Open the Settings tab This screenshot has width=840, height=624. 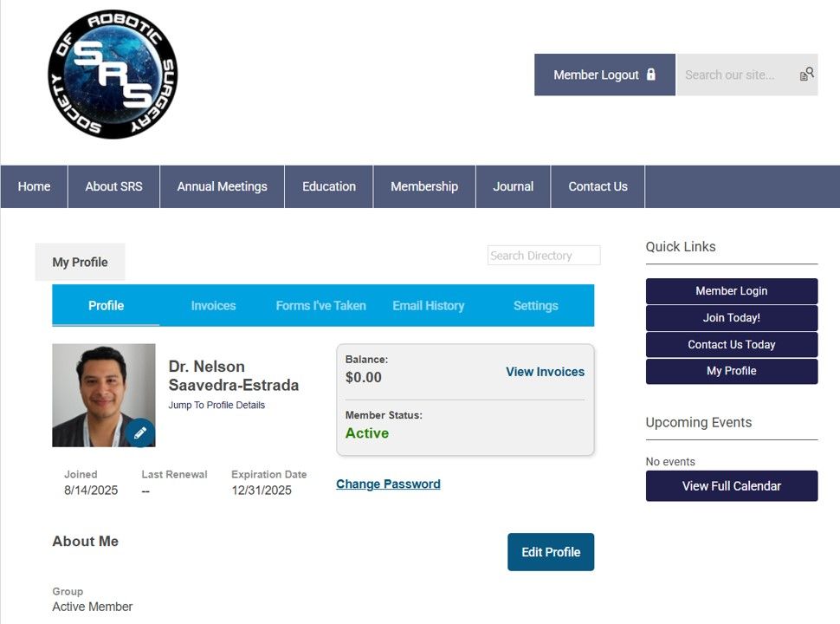point(535,306)
